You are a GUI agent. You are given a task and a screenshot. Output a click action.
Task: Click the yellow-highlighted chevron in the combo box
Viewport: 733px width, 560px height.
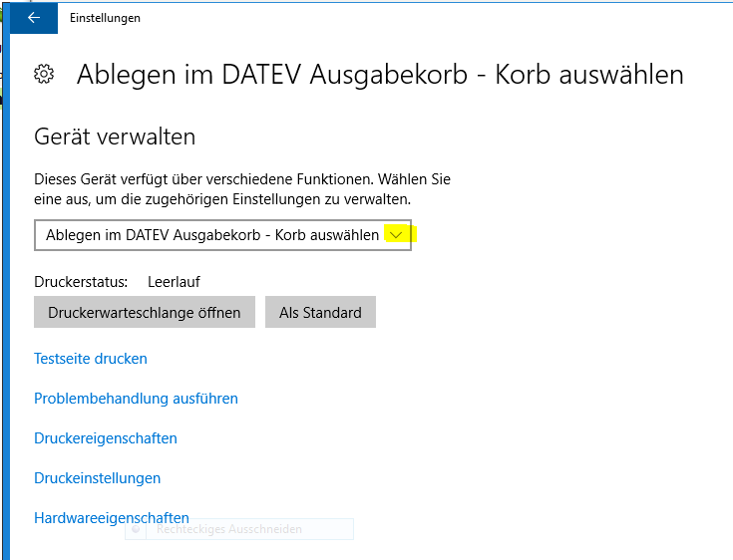point(398,235)
